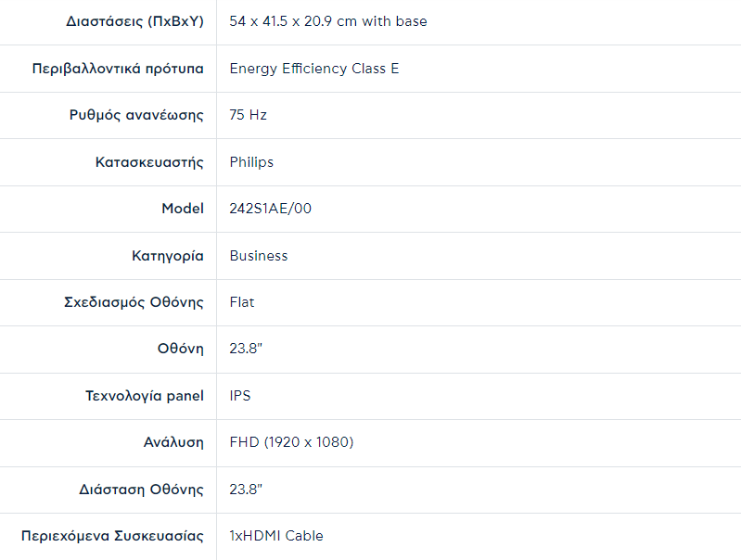Select the '54 x 41.5 x 20.9 cm with base' value

(x=328, y=21)
